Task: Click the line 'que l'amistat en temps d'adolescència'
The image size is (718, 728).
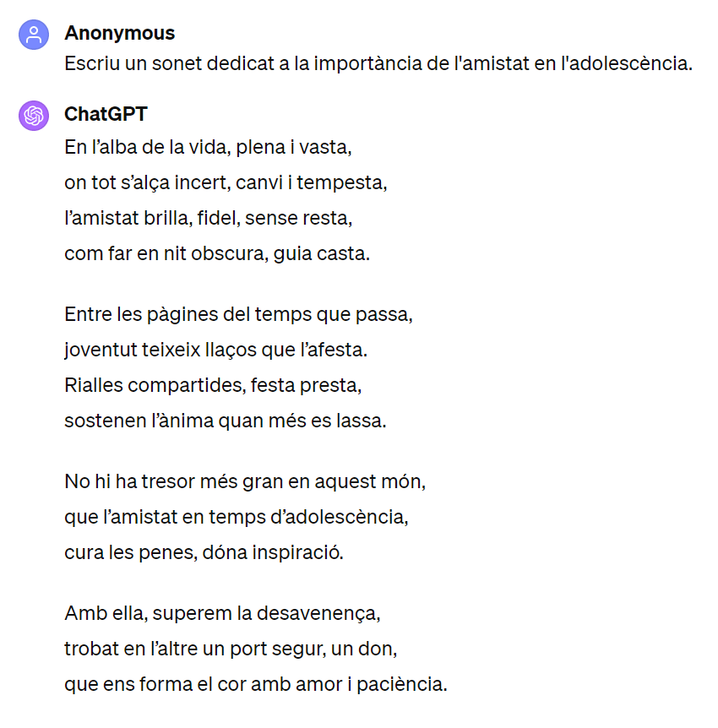Action: pos(236,517)
